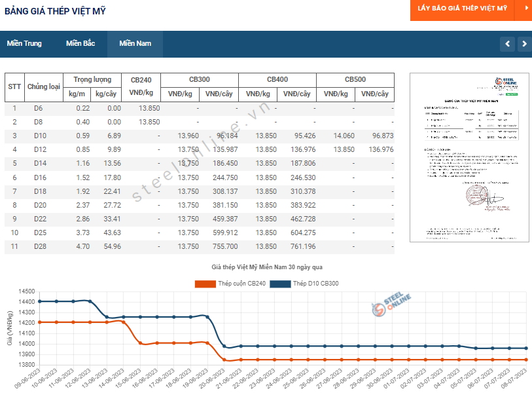Click the kg/m sub-header
The width and height of the screenshot is (532, 393).
(77, 94)
